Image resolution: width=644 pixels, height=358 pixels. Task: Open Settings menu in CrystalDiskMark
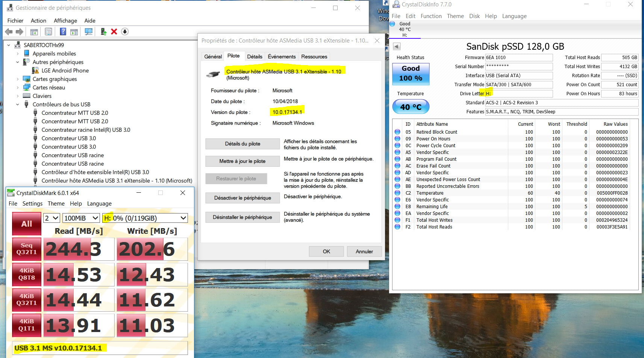pos(32,204)
